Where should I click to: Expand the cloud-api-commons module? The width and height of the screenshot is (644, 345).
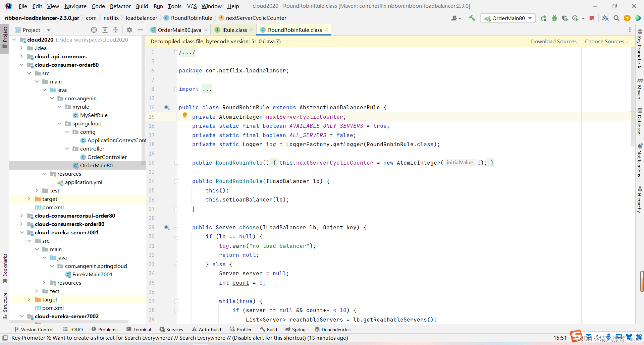click(x=21, y=56)
